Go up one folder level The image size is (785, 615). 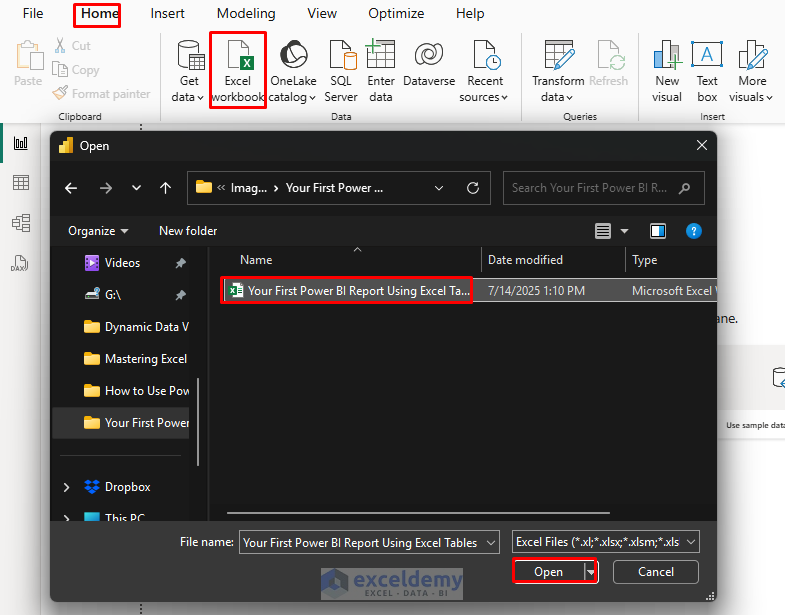tap(165, 188)
